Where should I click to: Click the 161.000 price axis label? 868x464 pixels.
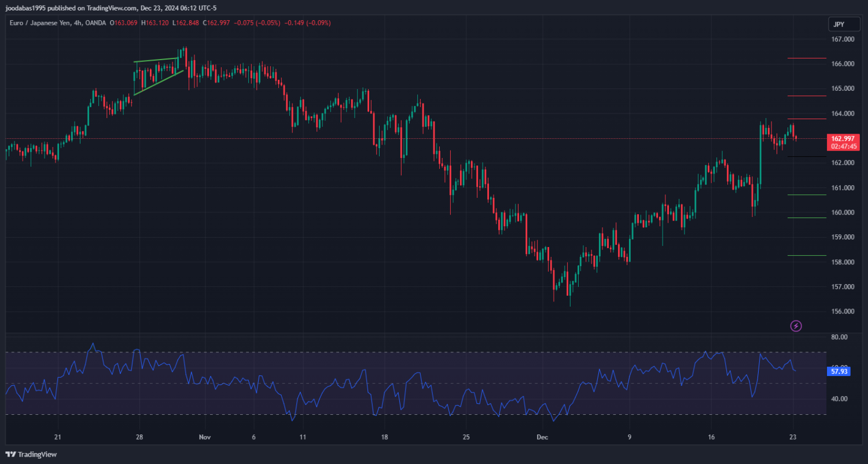(x=843, y=188)
